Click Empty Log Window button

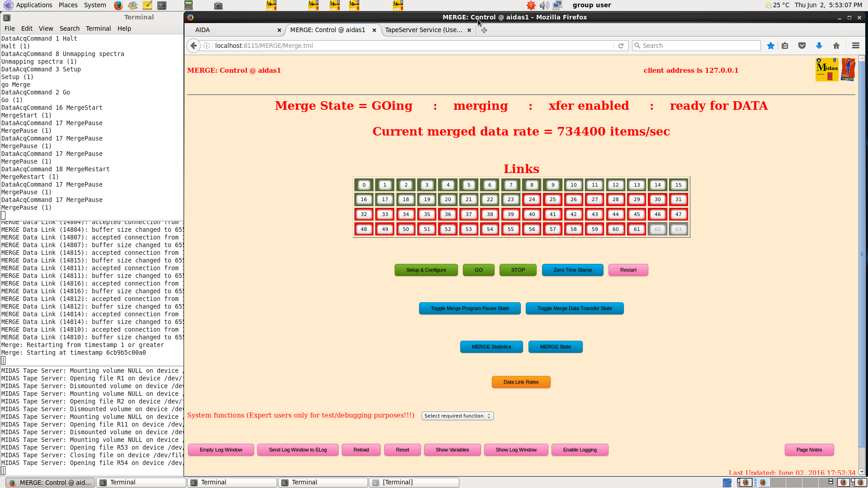(221, 450)
